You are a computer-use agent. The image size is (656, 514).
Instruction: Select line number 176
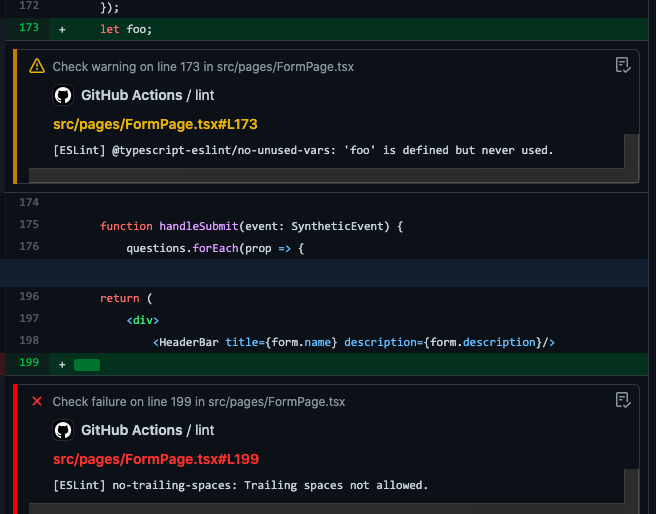click(29, 246)
